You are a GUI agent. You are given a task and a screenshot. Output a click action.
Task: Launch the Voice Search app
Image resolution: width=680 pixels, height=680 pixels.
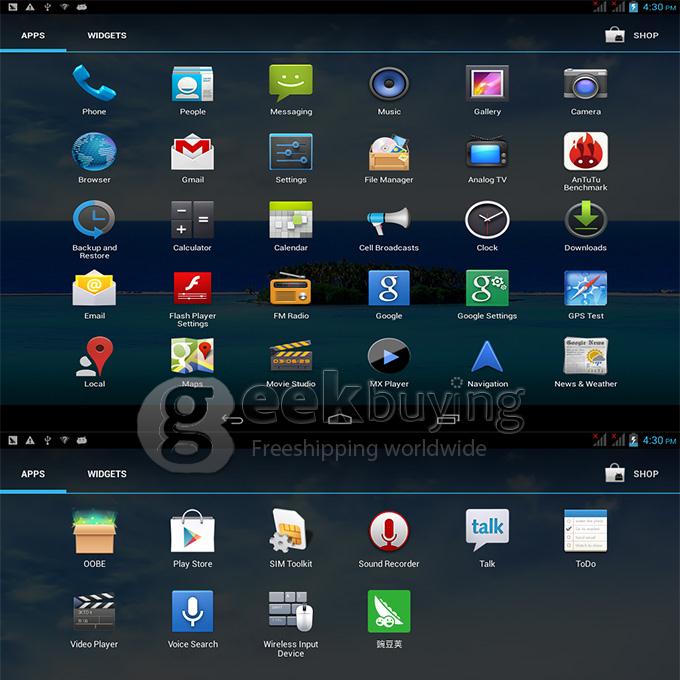coord(192,612)
